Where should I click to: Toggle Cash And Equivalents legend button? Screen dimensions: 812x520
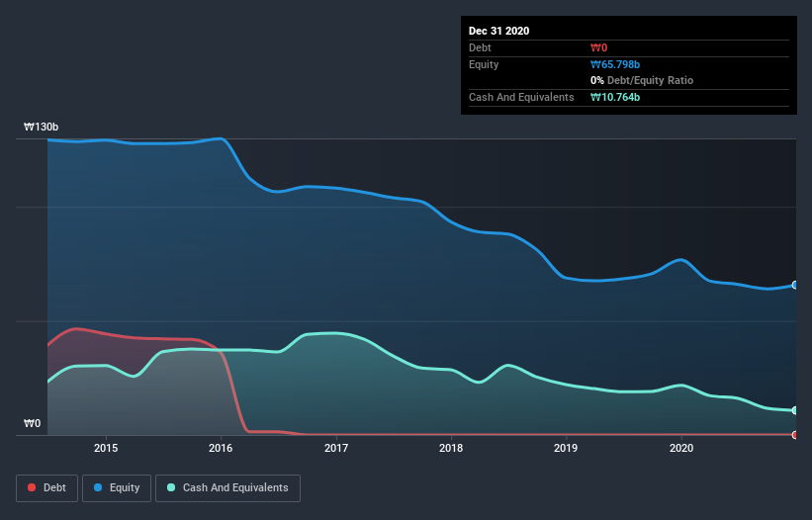(227, 488)
